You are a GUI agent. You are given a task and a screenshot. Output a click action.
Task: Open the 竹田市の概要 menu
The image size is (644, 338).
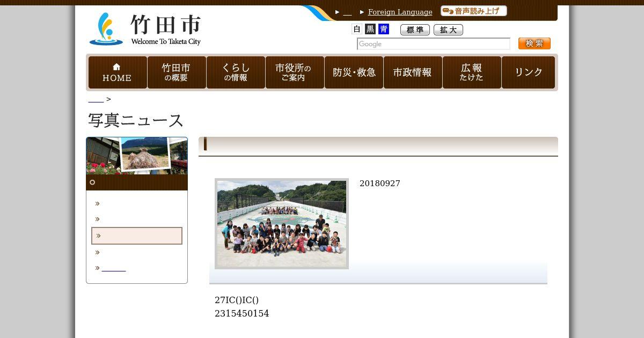click(x=177, y=72)
